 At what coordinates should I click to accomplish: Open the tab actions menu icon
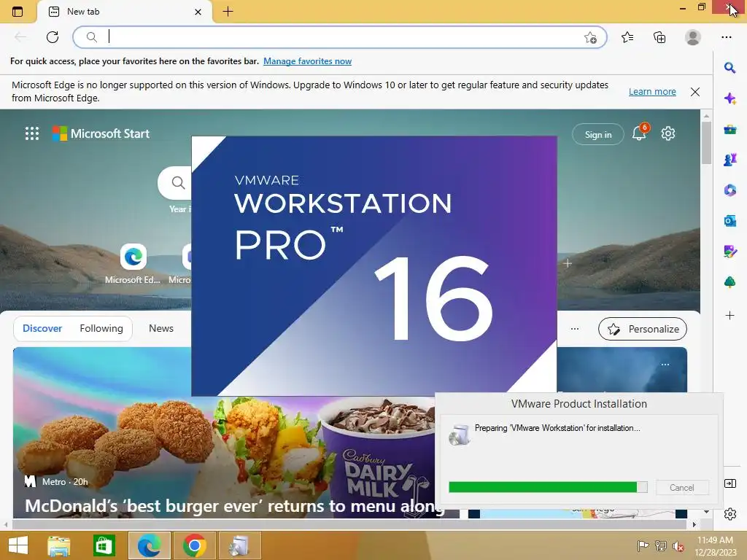tap(18, 12)
